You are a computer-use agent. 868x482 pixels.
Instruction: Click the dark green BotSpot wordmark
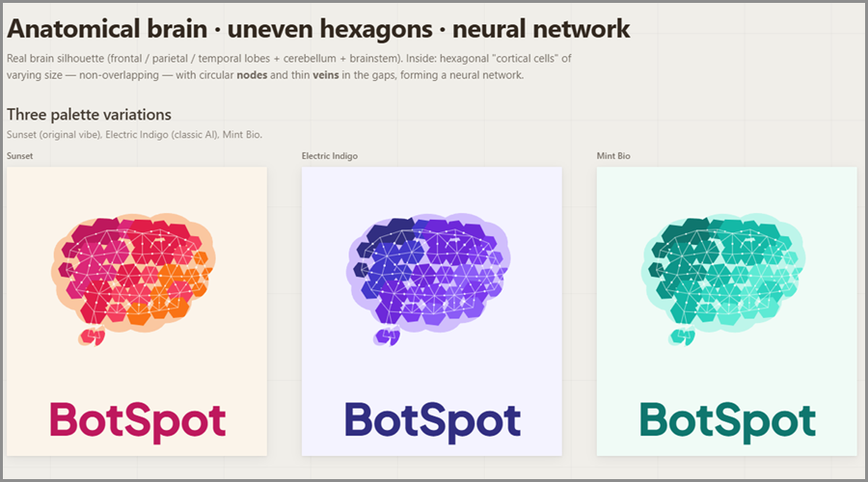point(727,420)
